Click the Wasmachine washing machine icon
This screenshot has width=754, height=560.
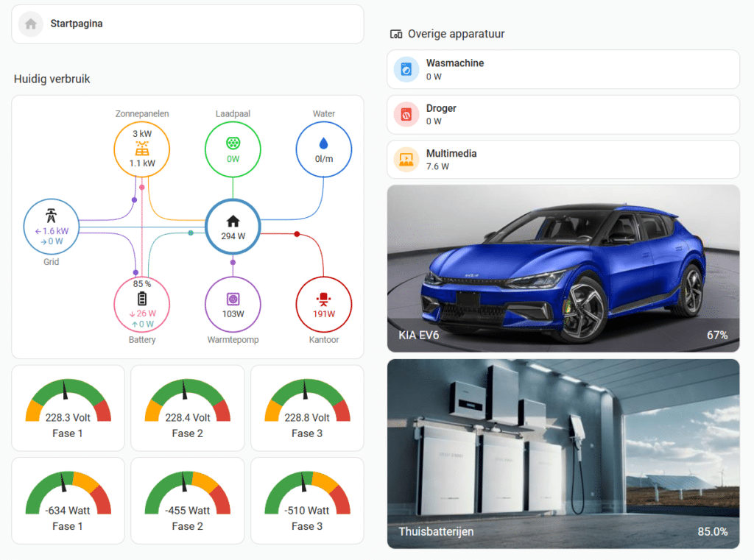[406, 70]
